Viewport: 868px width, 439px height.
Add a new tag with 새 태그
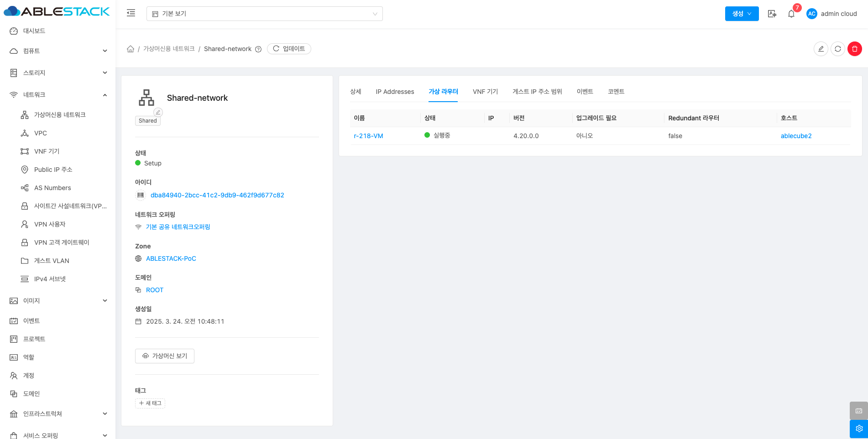(x=150, y=403)
